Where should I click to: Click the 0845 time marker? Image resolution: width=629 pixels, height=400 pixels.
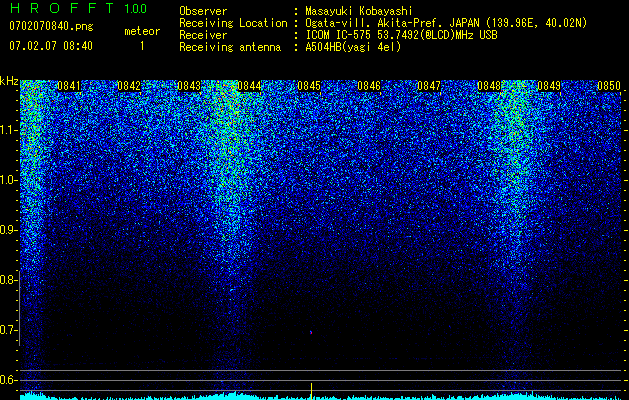[x=309, y=86]
